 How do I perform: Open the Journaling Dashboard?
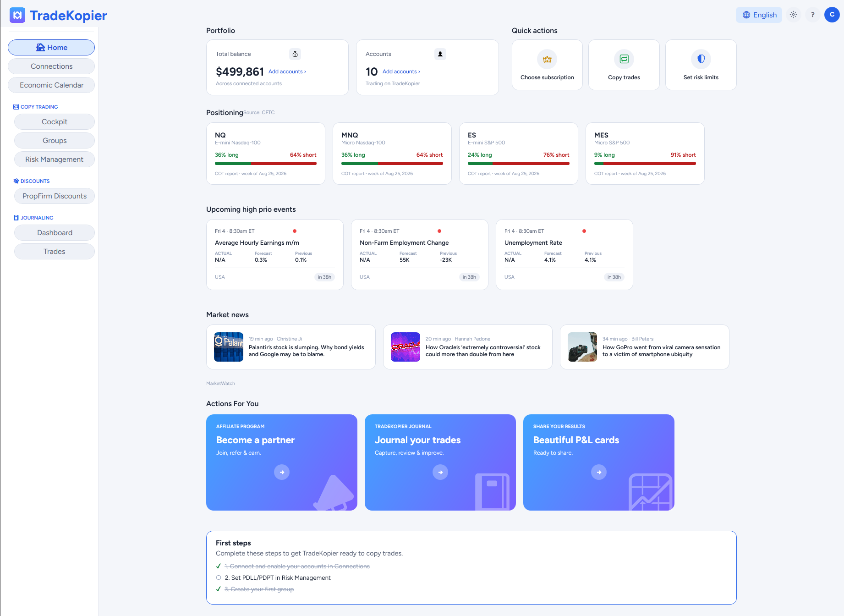55,233
